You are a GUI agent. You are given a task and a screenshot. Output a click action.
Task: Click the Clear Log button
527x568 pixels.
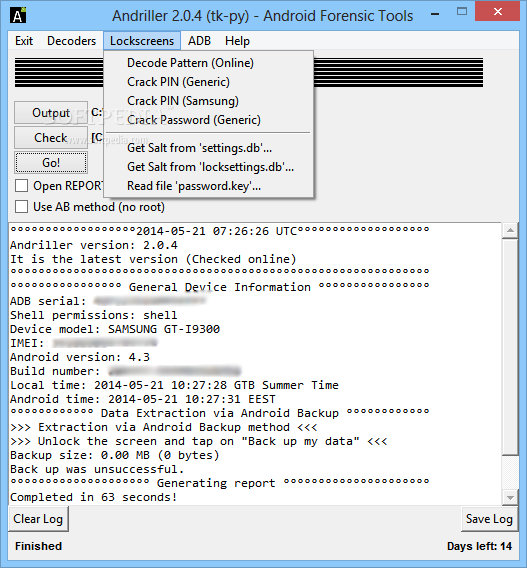[38, 519]
